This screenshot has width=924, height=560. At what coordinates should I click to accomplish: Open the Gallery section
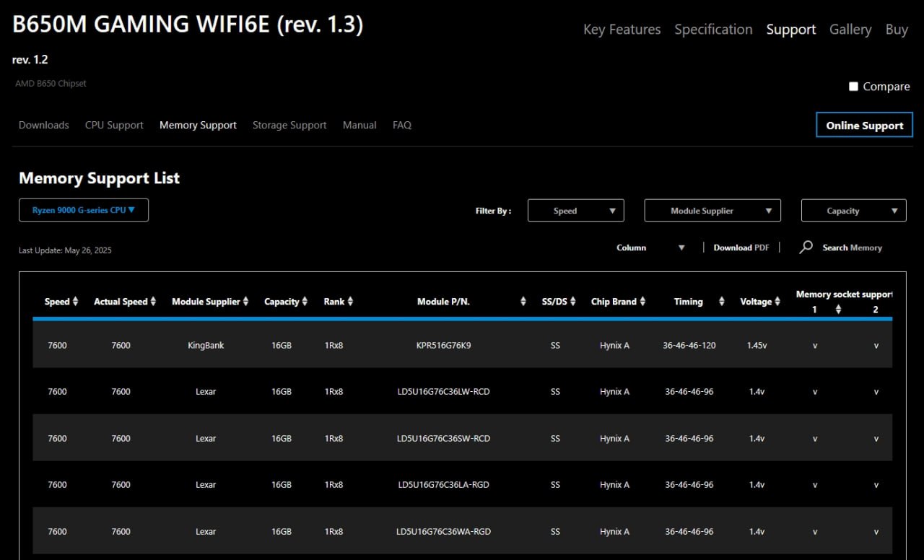(850, 30)
